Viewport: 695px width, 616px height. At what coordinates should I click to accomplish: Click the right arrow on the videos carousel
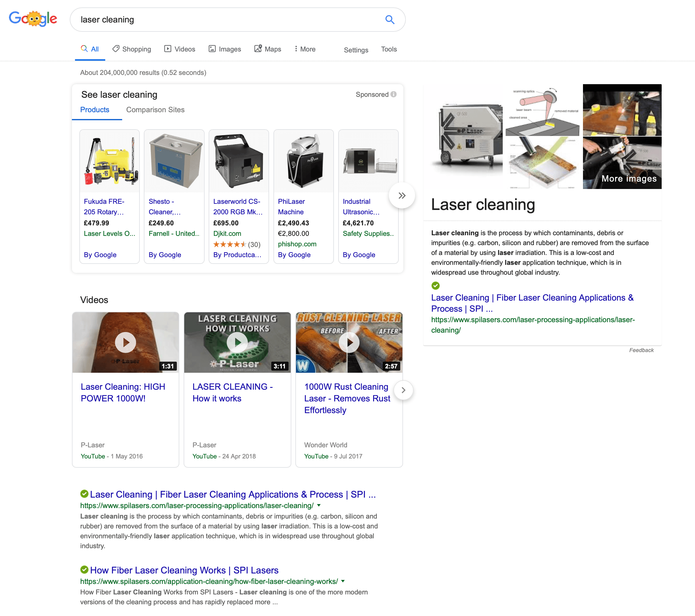(403, 390)
